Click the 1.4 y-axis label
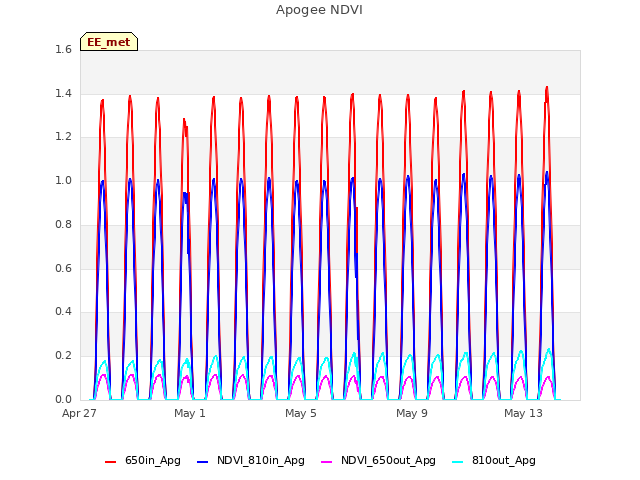The height and width of the screenshot is (480, 640). coord(63,93)
